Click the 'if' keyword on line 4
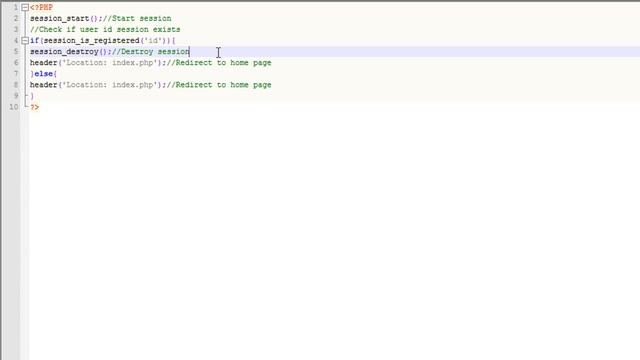This screenshot has width=640, height=360. 34,40
